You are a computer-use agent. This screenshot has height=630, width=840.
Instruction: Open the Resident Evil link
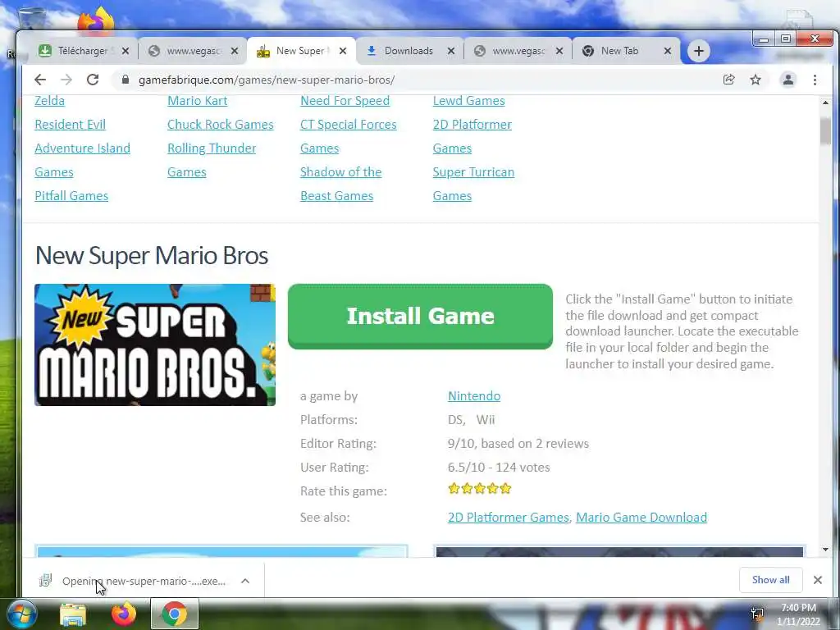pos(71,125)
